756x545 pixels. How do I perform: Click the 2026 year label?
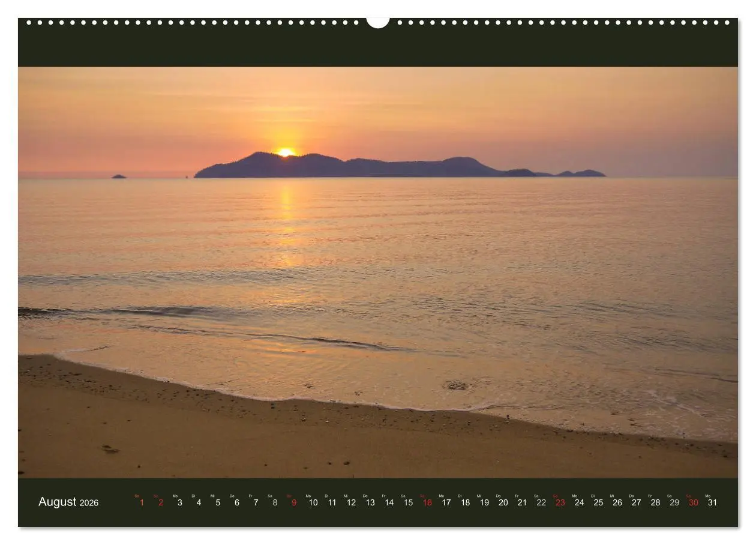click(x=89, y=504)
